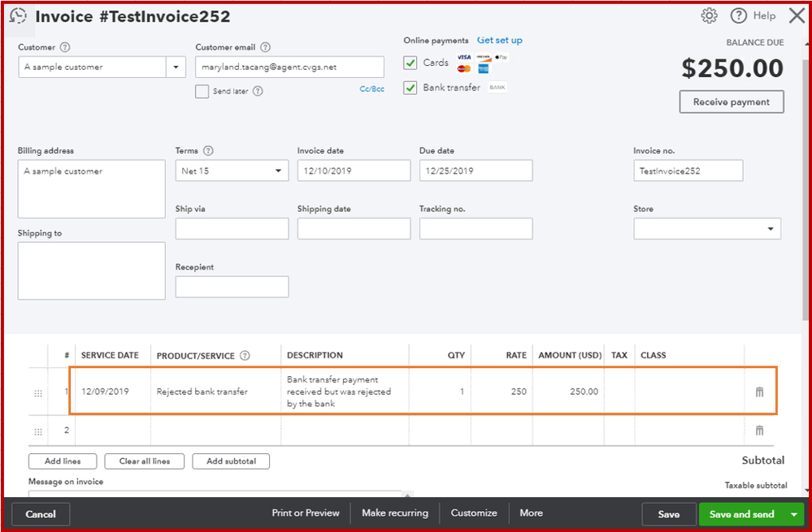This screenshot has width=812, height=532.
Task: Click the Tracking no. field
Action: (476, 229)
